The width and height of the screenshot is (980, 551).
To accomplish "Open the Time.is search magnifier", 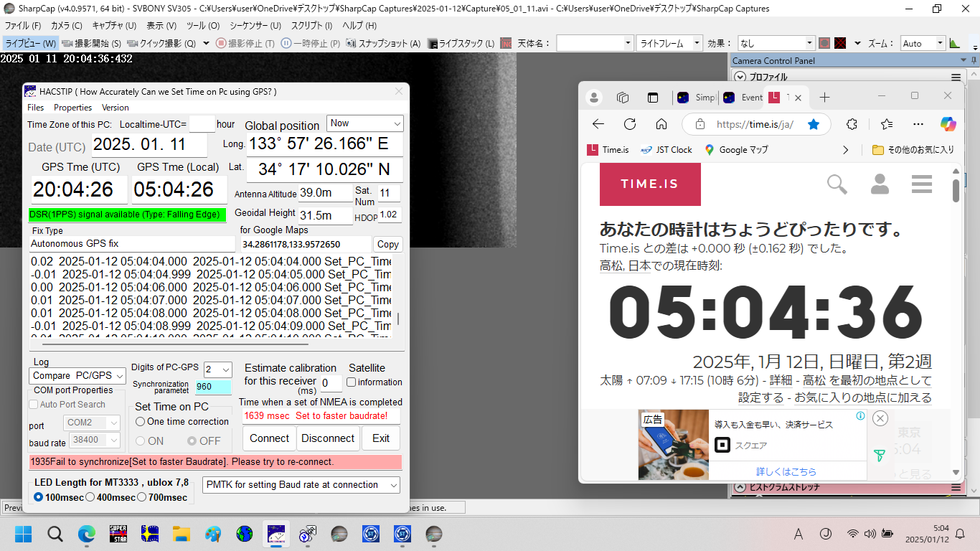I will click(837, 184).
